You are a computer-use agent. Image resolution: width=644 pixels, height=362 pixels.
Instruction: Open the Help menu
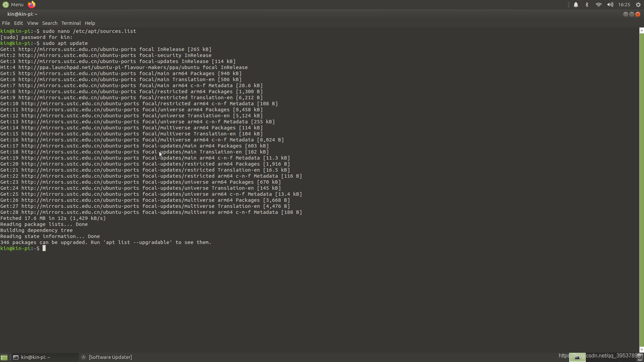pos(90,23)
